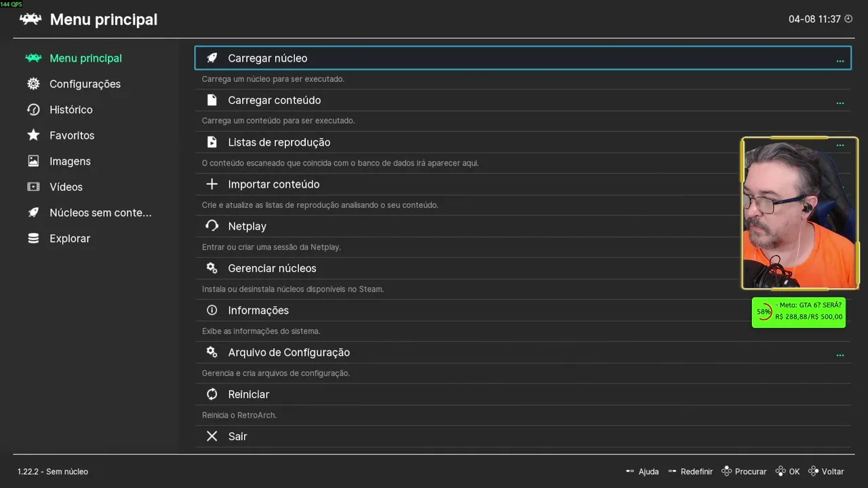Click the info circle icon for Informações

[212, 310]
